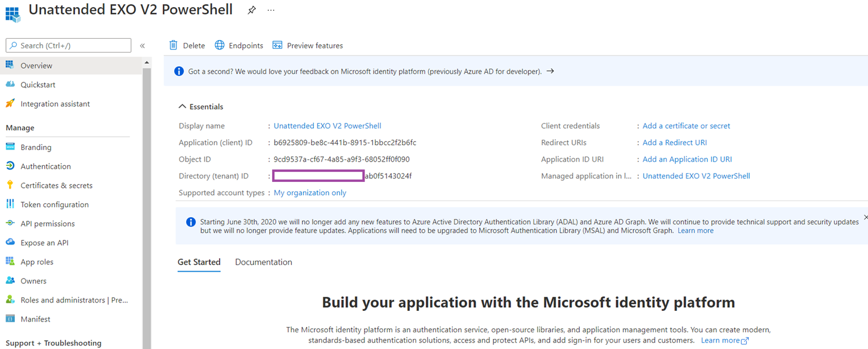This screenshot has width=868, height=349.
Task: Click the Delete trash icon
Action: click(x=174, y=45)
